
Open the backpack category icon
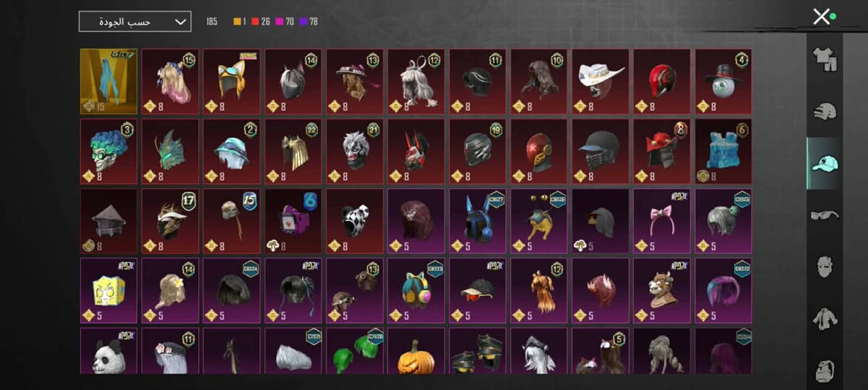824,370
